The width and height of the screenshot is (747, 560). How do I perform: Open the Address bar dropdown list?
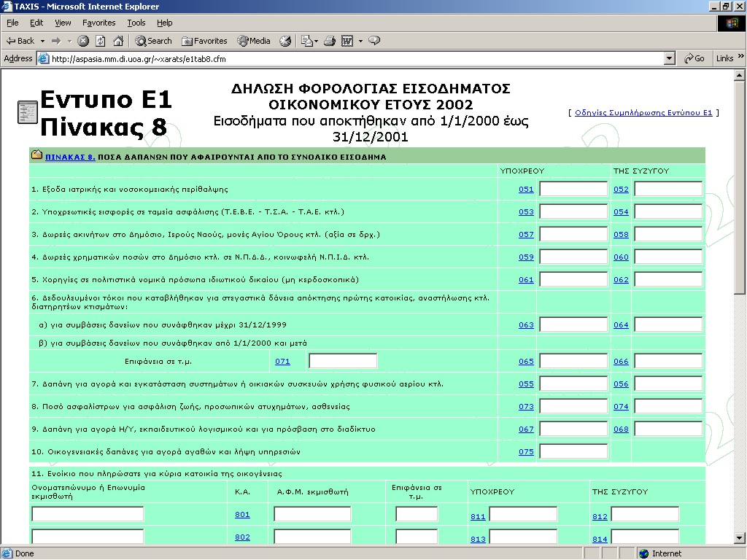pos(670,58)
